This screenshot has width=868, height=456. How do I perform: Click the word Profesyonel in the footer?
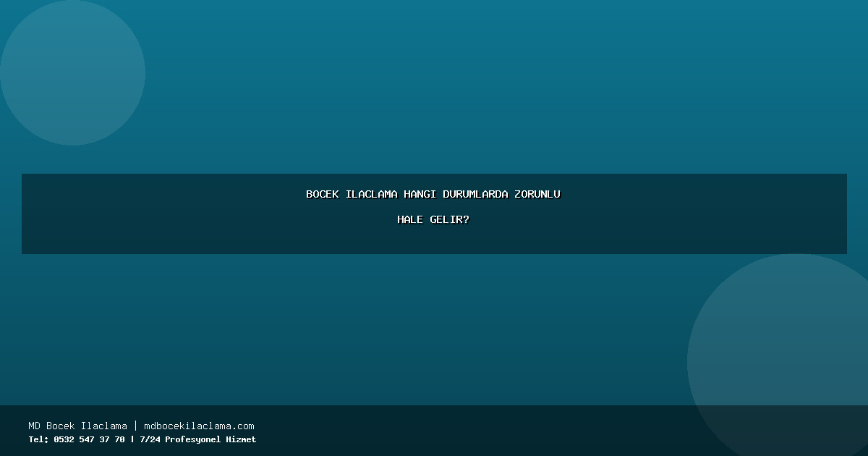coord(192,439)
